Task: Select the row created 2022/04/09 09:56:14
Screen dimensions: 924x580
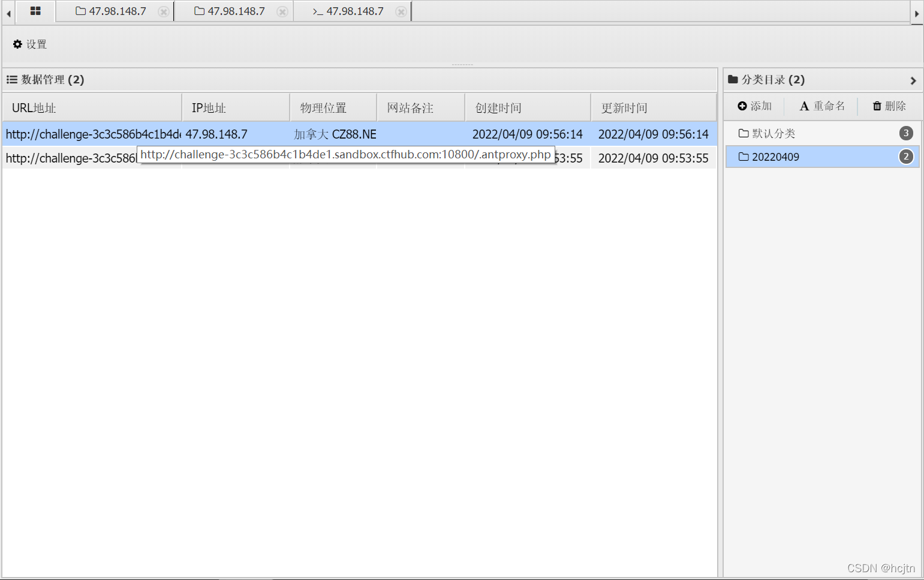Action: tap(359, 134)
